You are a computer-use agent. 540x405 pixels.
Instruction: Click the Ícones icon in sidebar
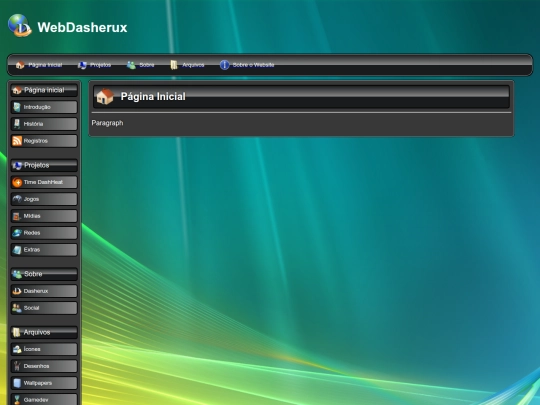coord(17,349)
